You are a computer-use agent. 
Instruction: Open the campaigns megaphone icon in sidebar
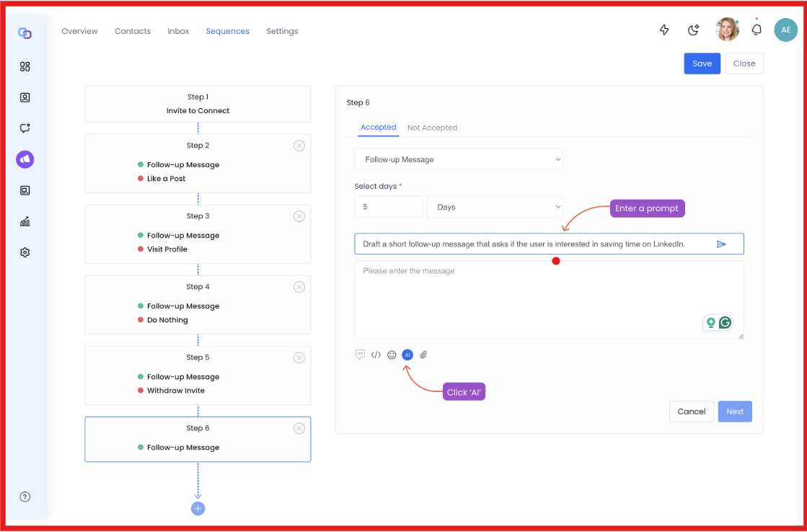click(25, 159)
